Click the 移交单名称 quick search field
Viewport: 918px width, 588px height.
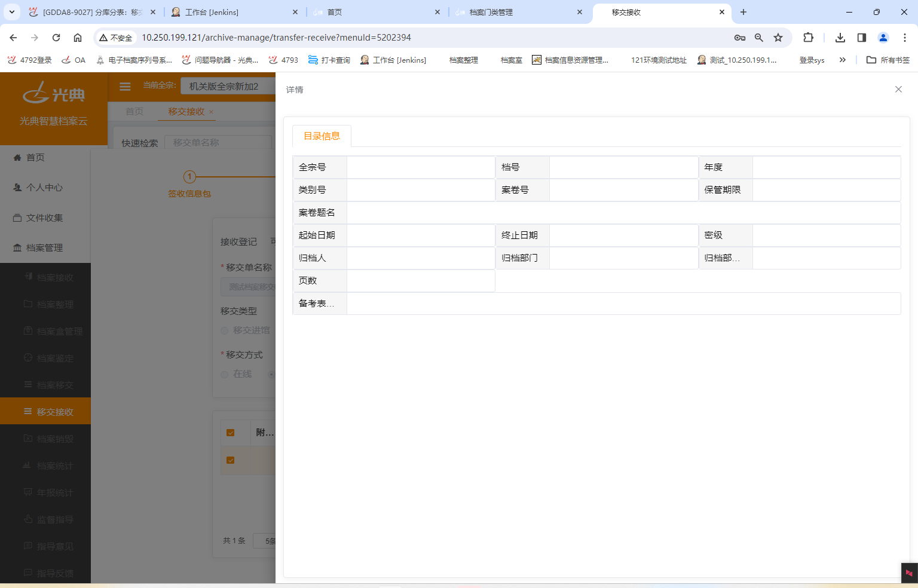pyautogui.click(x=218, y=142)
